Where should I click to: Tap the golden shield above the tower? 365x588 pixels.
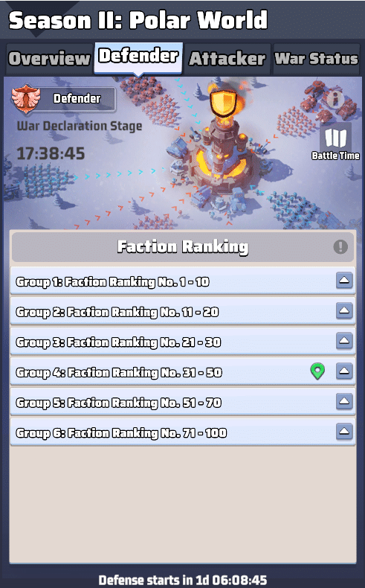(224, 103)
